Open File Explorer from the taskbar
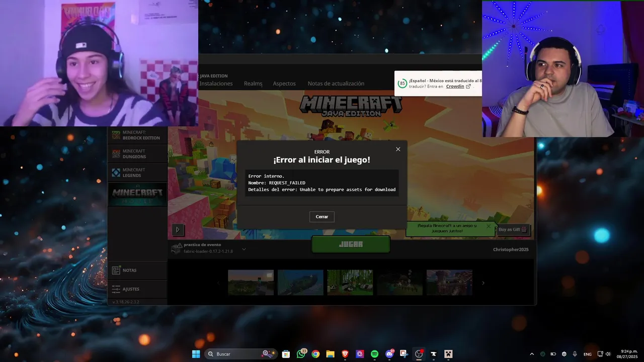Viewport: 644px width, 362px height. [x=330, y=354]
